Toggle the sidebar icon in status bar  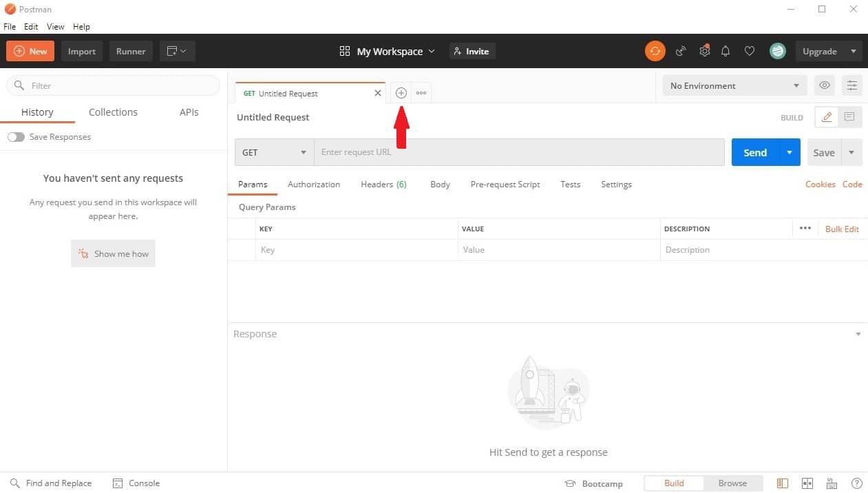(783, 483)
